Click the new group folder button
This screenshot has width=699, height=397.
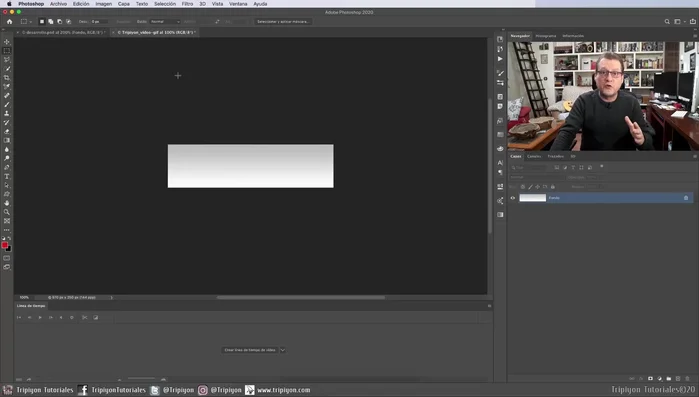coord(669,379)
